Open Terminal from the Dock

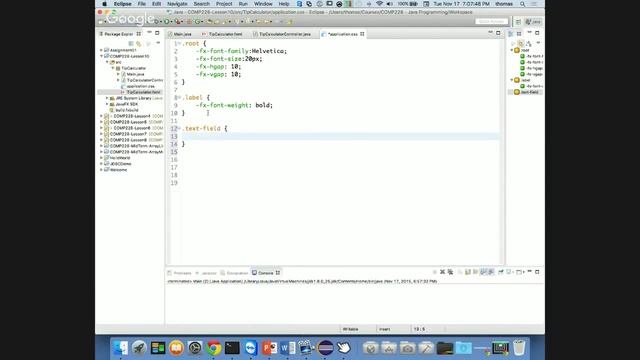coord(232,348)
